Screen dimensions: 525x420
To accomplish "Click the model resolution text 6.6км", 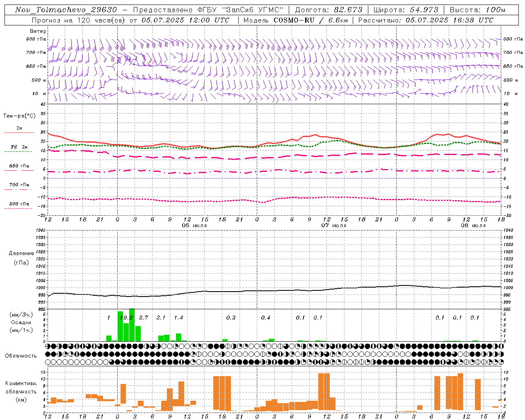I will (x=338, y=20).
